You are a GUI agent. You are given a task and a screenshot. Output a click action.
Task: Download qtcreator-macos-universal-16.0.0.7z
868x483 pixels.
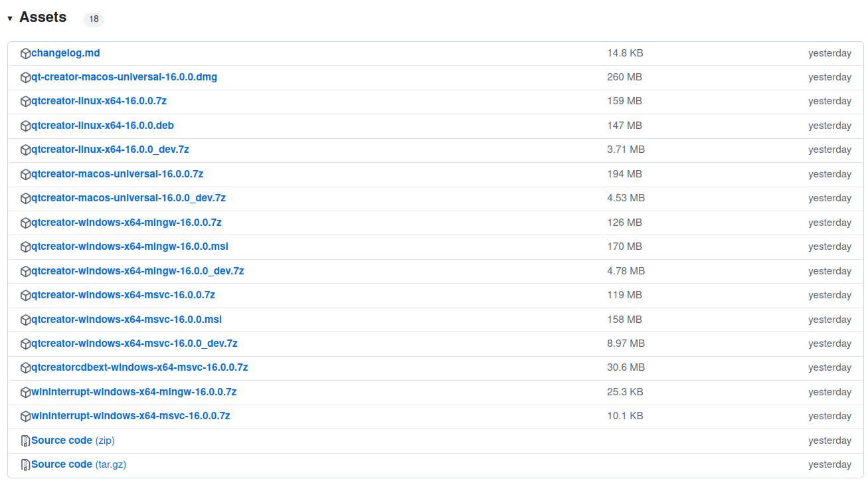tap(117, 174)
